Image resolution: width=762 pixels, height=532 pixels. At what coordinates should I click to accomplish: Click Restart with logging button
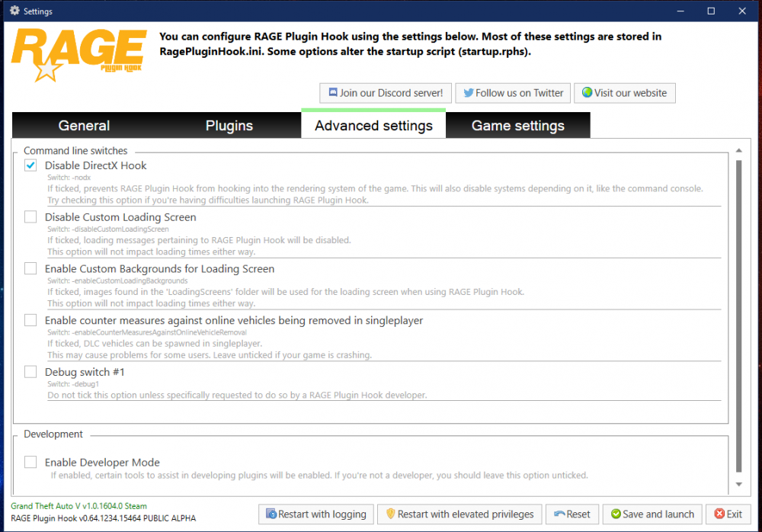coord(316,514)
